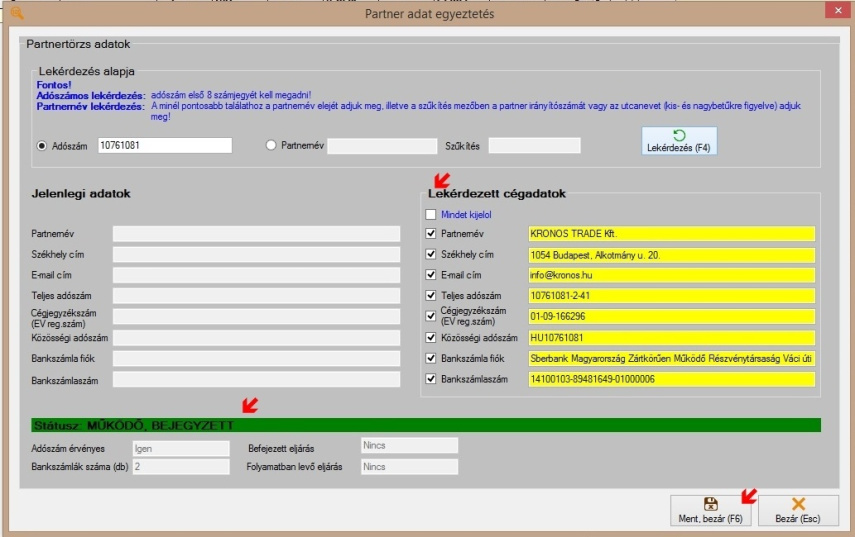855x537 pixels.
Task: Click the Bezár (Esc) cancel button
Action: pos(798,510)
